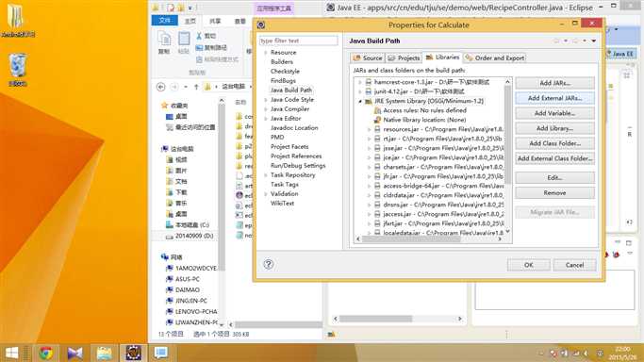Click the new folder icon in Explorer quick access bar
The width and height of the screenshot is (644, 362).
[180, 8]
